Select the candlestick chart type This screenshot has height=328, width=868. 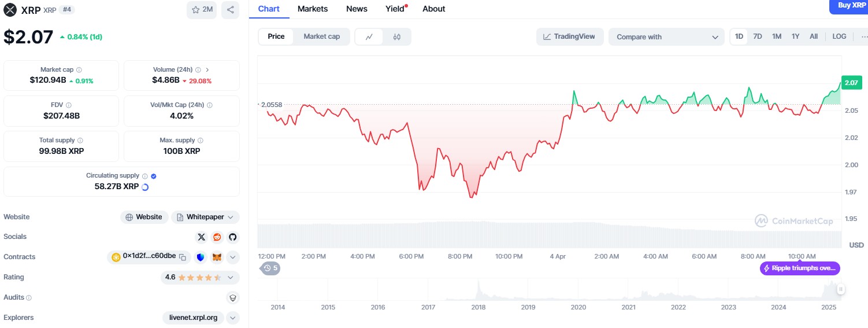pyautogui.click(x=396, y=36)
